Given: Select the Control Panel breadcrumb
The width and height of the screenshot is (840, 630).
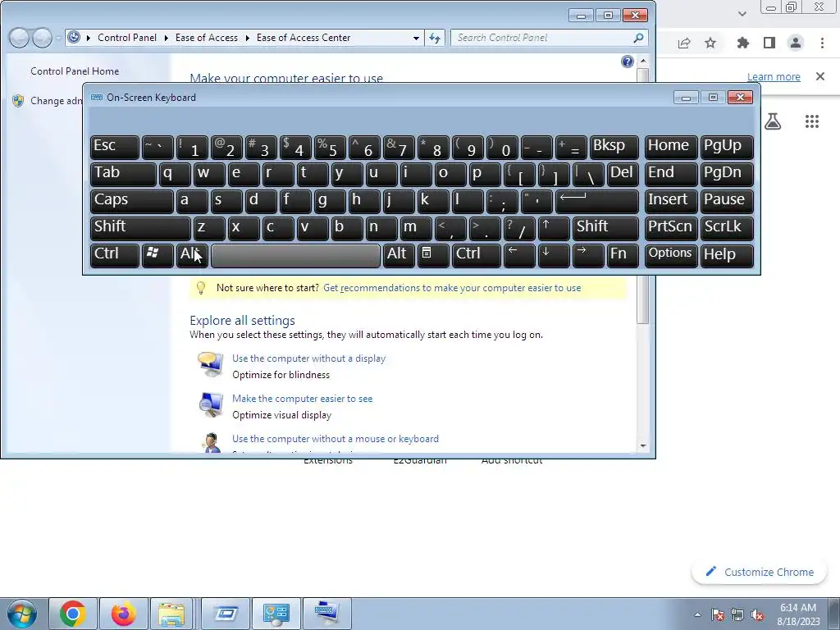Looking at the screenshot, I should click(127, 38).
